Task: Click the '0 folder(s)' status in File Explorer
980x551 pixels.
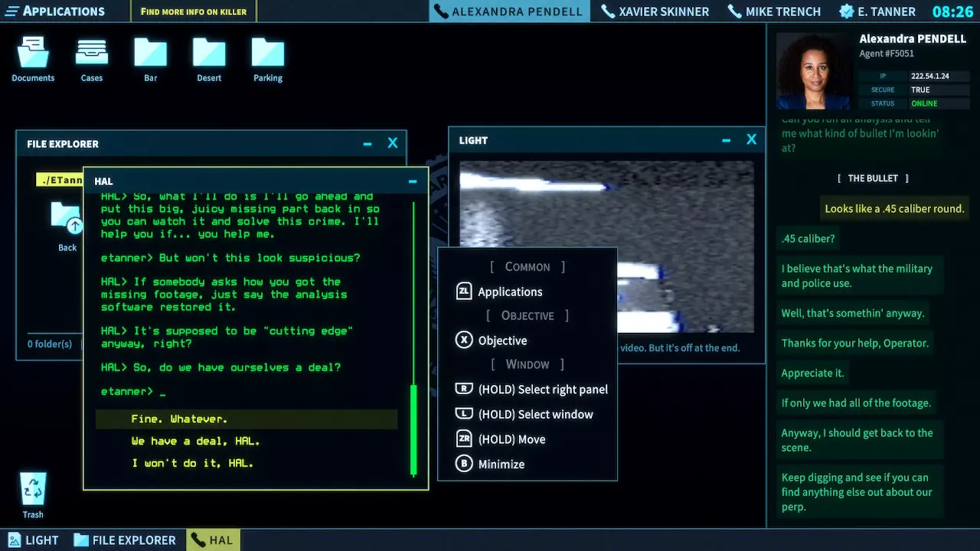Action: pyautogui.click(x=50, y=344)
